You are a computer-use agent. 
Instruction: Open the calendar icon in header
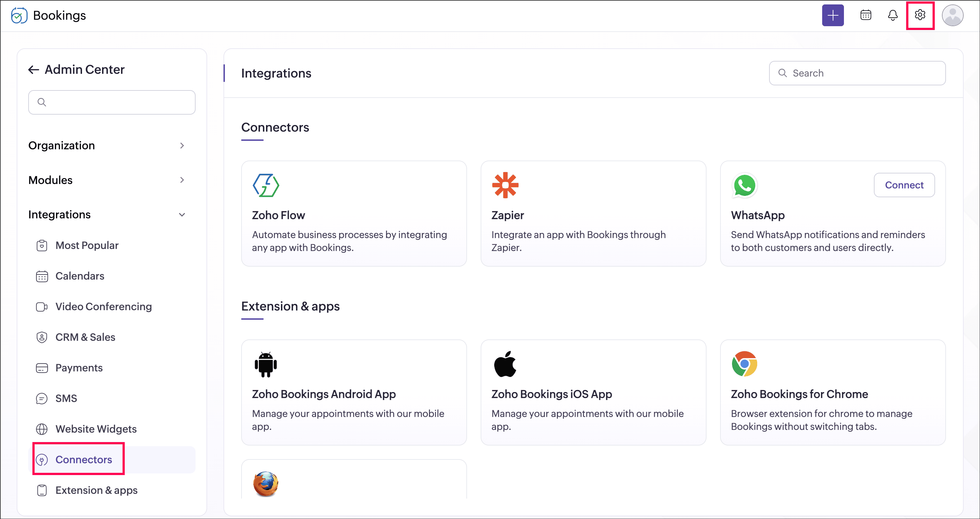[x=865, y=15]
